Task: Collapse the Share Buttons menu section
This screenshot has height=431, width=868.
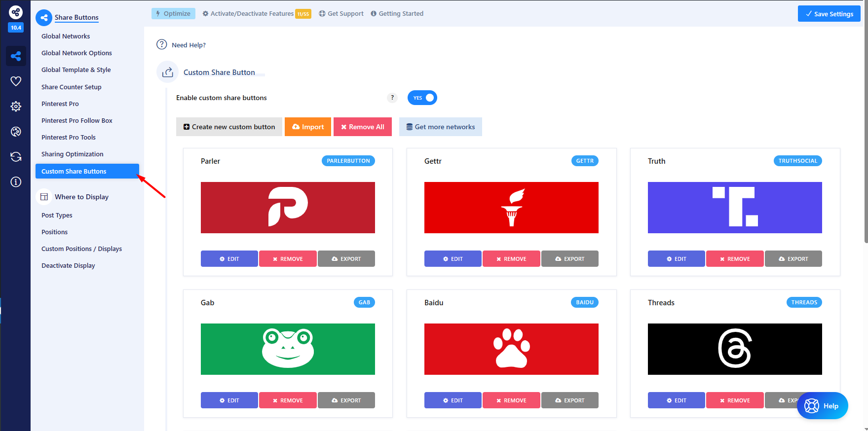Action: [x=76, y=17]
